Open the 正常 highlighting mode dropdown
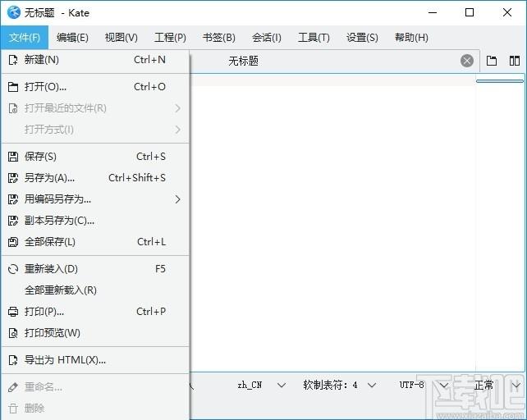The height and width of the screenshot is (420, 527). 497,385
